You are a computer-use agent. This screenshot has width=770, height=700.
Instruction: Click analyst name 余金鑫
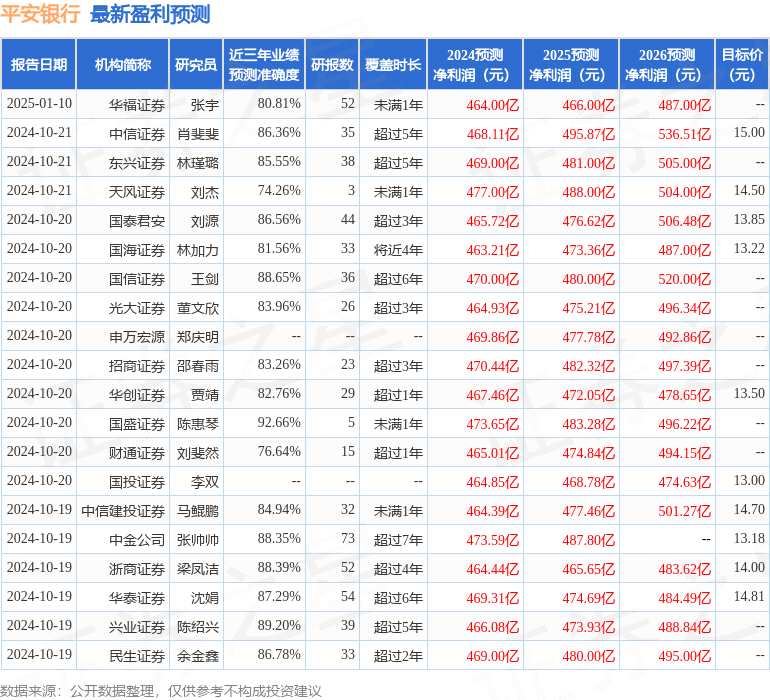pyautogui.click(x=197, y=655)
